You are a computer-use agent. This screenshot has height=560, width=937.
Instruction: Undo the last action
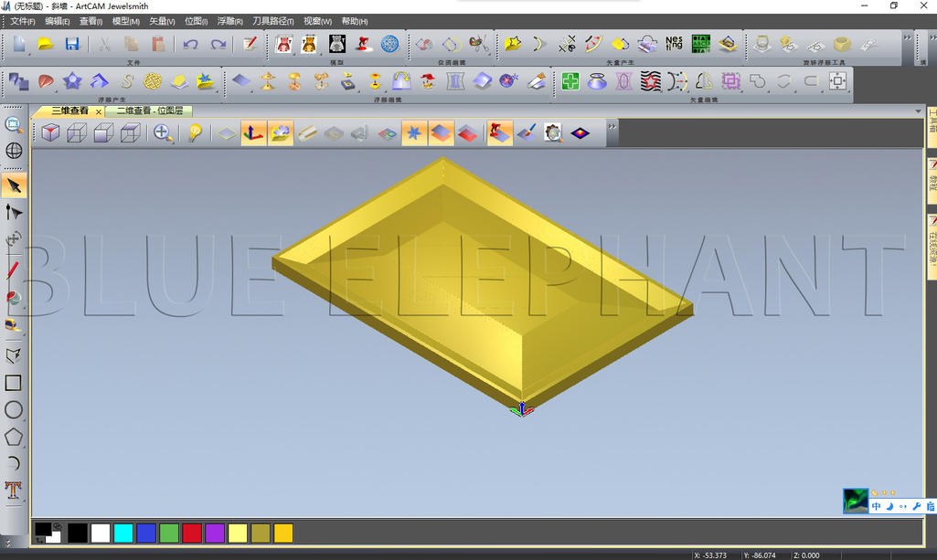click(190, 44)
